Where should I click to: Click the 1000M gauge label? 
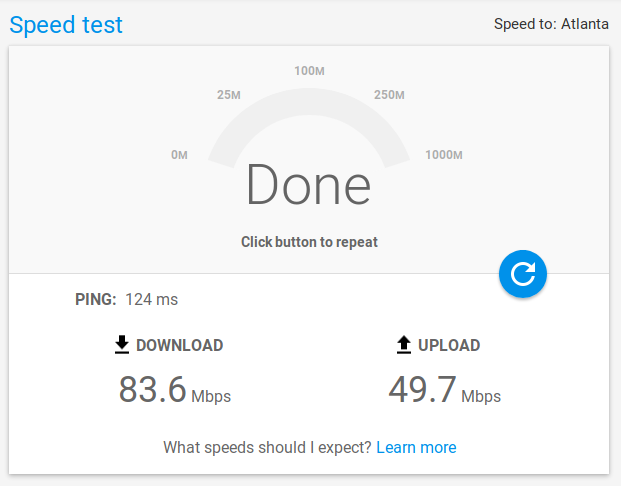tap(443, 155)
